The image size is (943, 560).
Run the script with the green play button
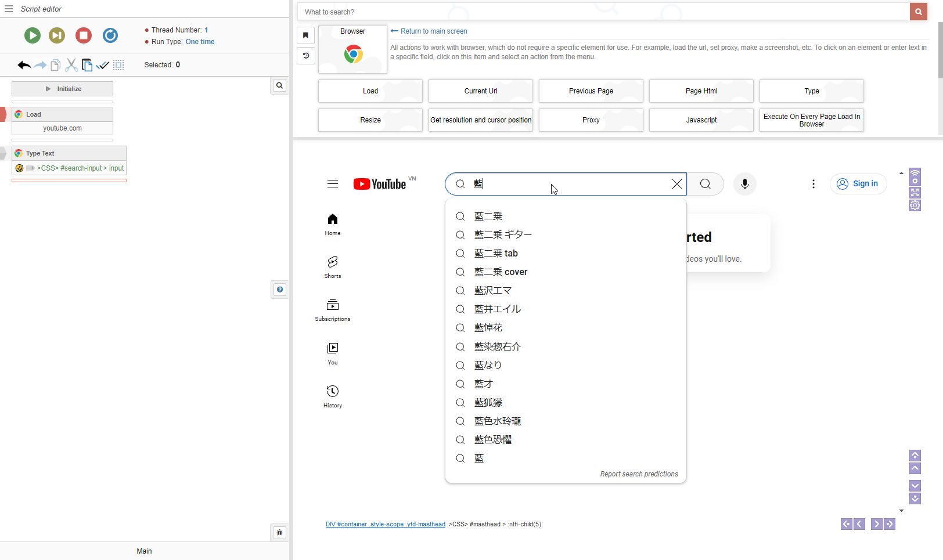click(x=33, y=35)
